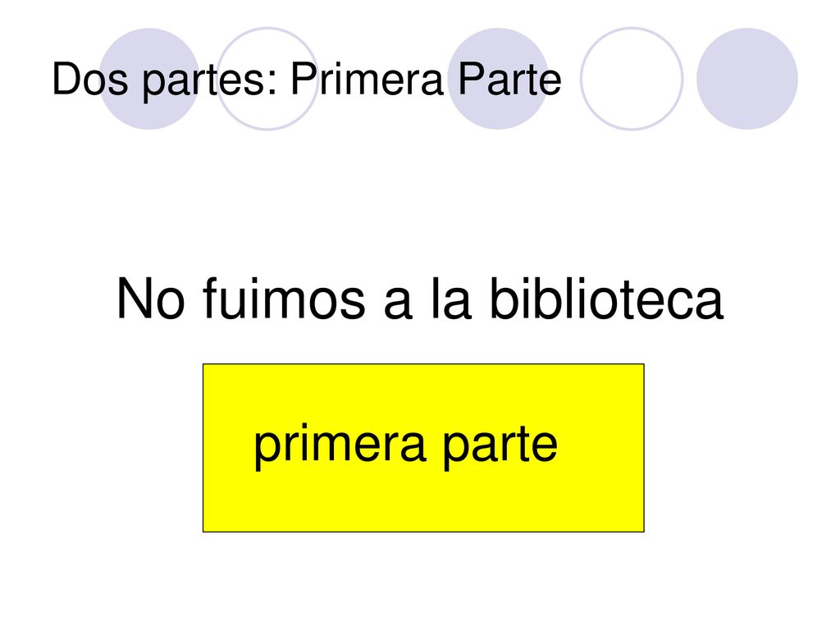Click the word "la" in the sentence
The height and width of the screenshot is (630, 840).
450,299
